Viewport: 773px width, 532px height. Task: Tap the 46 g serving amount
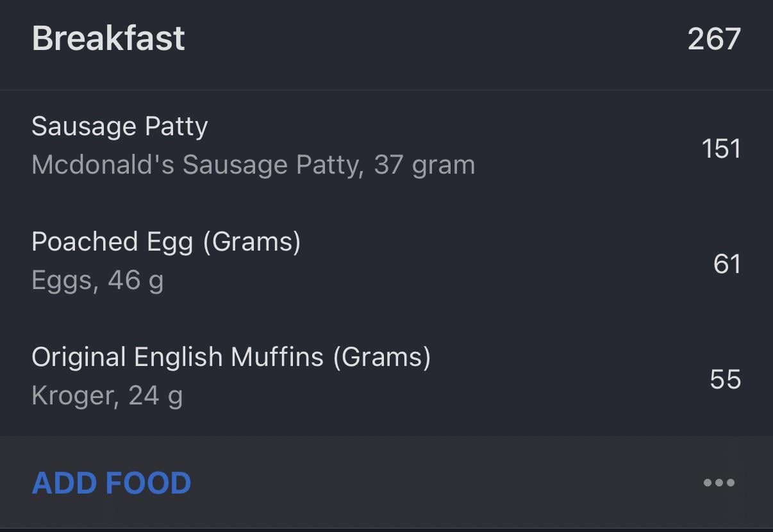135,280
